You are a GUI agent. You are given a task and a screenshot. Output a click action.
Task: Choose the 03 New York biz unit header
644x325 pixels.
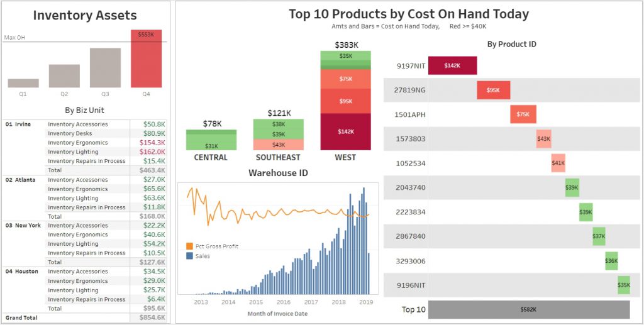coord(23,225)
